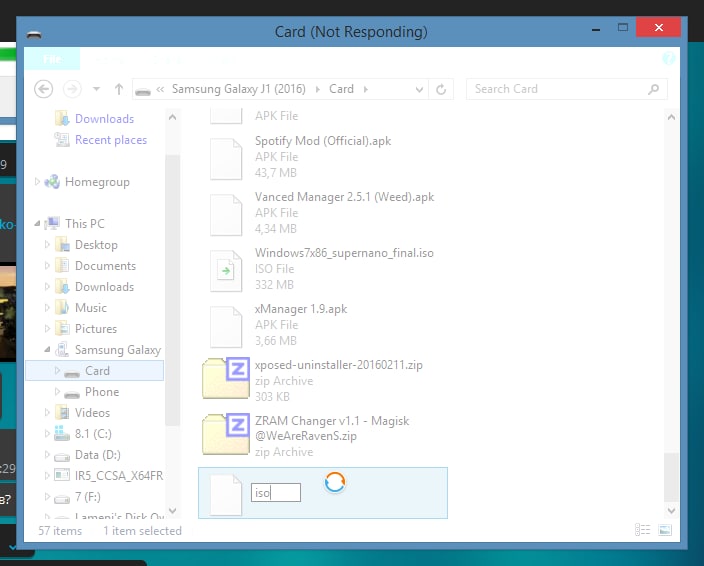Click the Vanced Manager apk file icon
704x566 pixels.
[226, 215]
